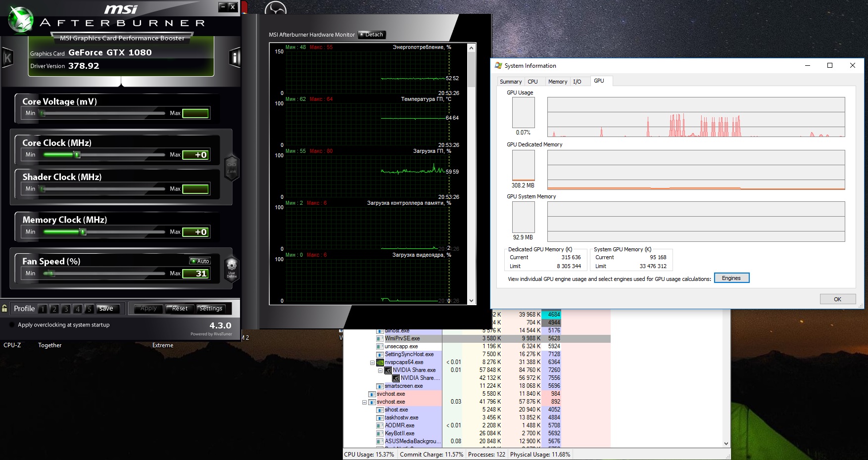
Task: Show Afterburner info via the i button
Action: 235,58
